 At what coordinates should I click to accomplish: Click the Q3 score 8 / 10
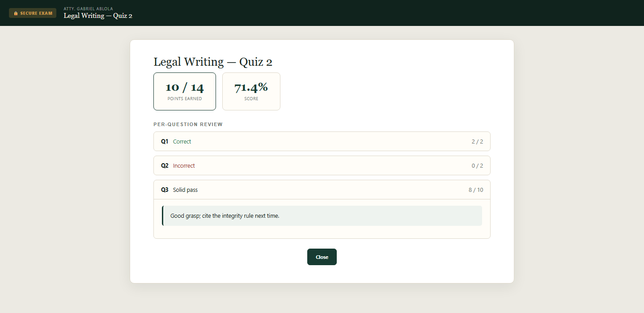tap(476, 190)
